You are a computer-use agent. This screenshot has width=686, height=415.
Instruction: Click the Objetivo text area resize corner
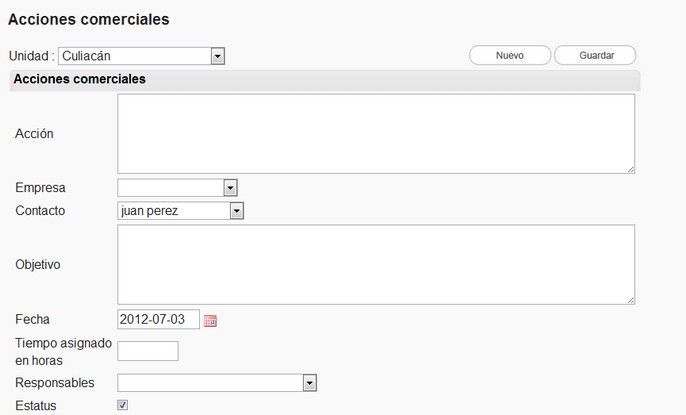631,300
